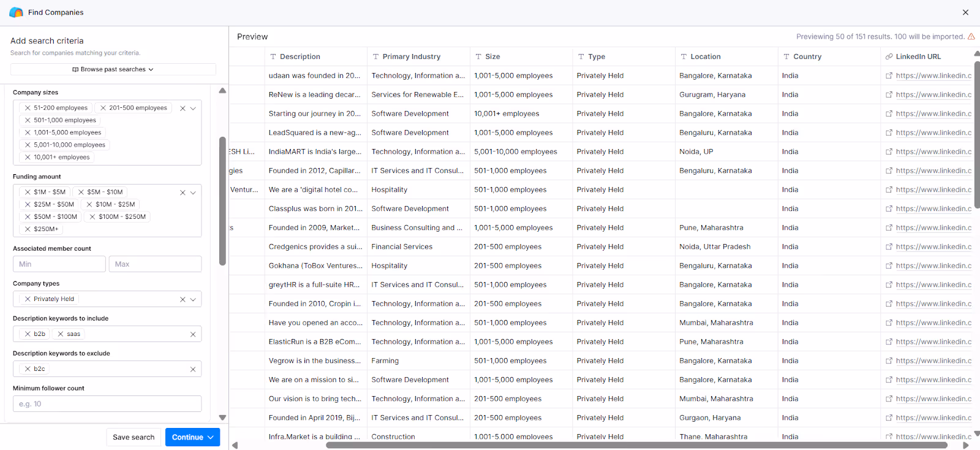Select the Classplus description cell
Screen dimensions: 980x450
coord(315,209)
